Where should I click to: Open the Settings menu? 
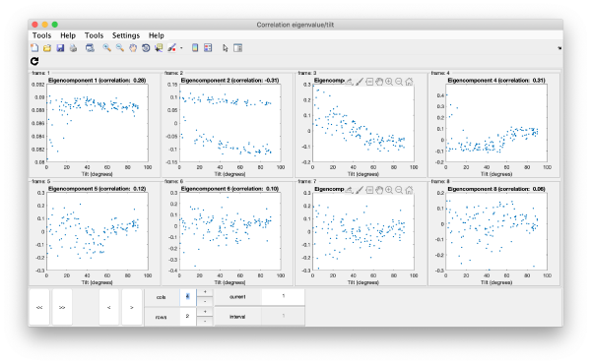pos(126,35)
